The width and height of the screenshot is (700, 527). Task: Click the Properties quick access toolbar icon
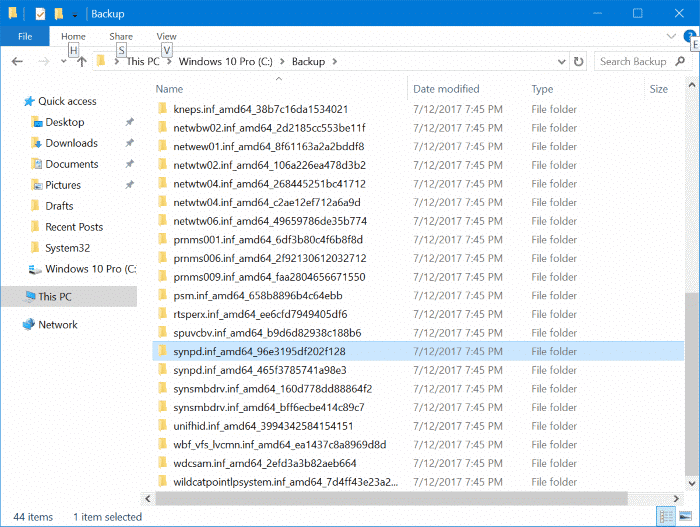tap(40, 14)
